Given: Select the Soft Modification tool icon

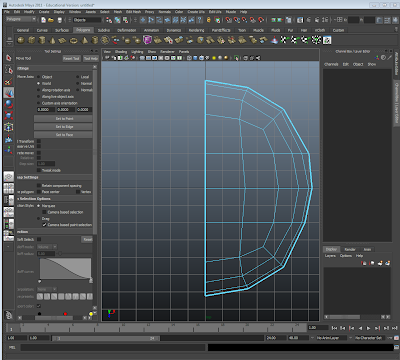Looking at the screenshot, I should coord(9,139).
